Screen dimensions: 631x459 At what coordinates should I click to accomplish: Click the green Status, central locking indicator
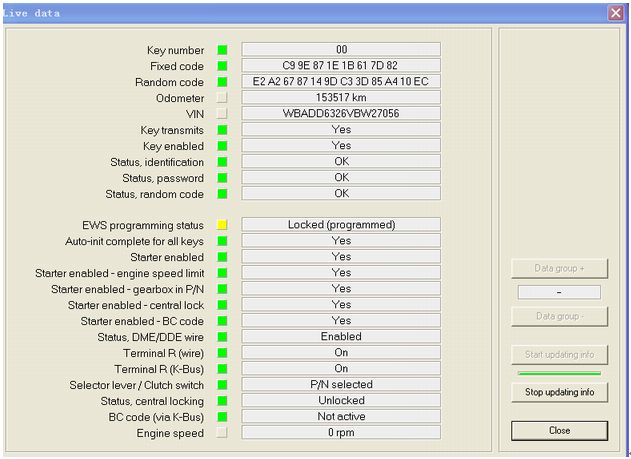(222, 401)
